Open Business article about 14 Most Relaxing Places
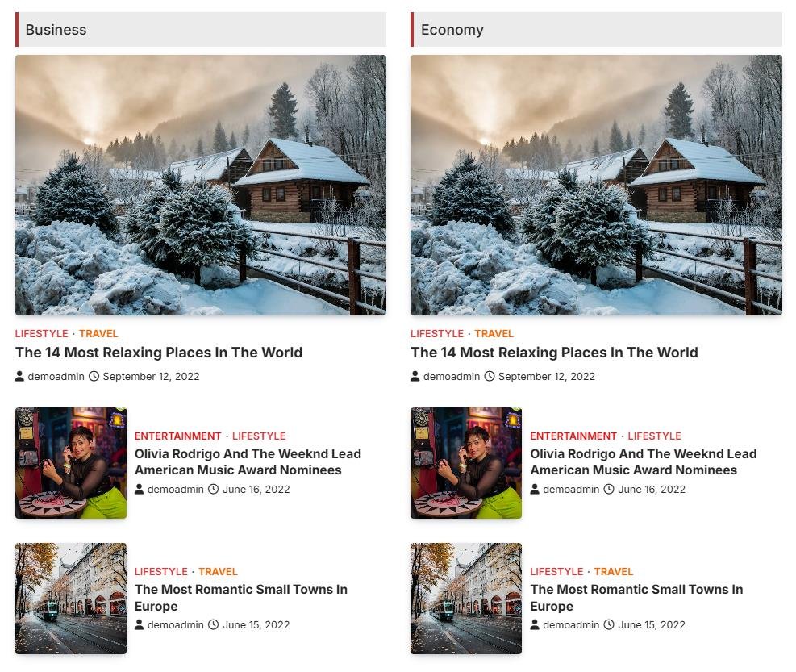 pyautogui.click(x=159, y=353)
